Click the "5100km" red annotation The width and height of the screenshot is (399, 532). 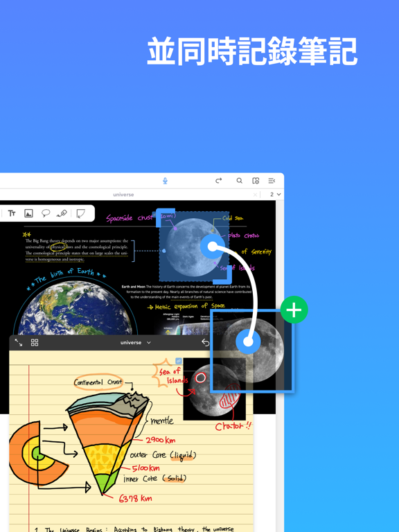pyautogui.click(x=146, y=468)
